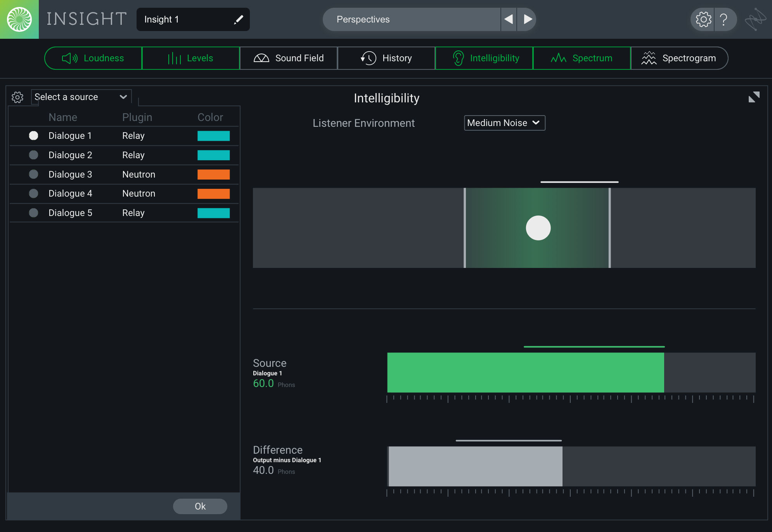Open global settings gear at top right
Image resolution: width=772 pixels, height=532 pixels.
pyautogui.click(x=703, y=19)
